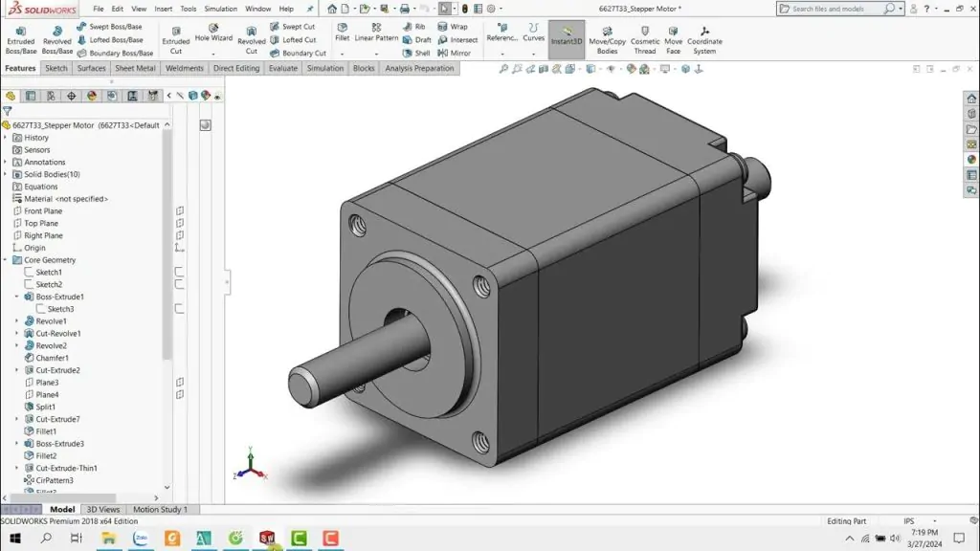Switch to the Evaluate tab

click(x=283, y=68)
